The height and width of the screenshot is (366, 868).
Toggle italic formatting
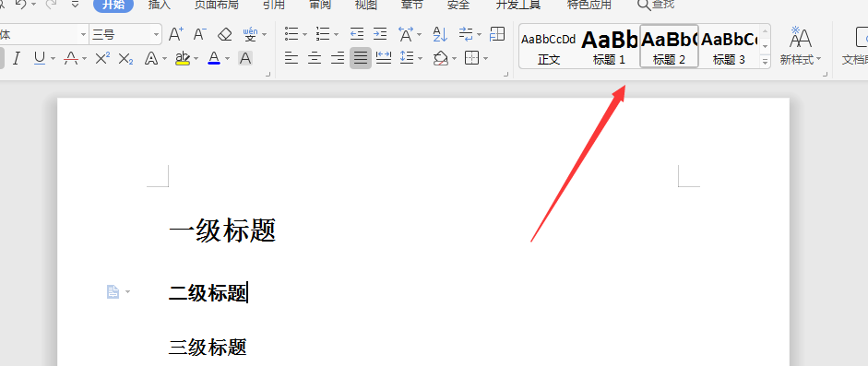(17, 58)
